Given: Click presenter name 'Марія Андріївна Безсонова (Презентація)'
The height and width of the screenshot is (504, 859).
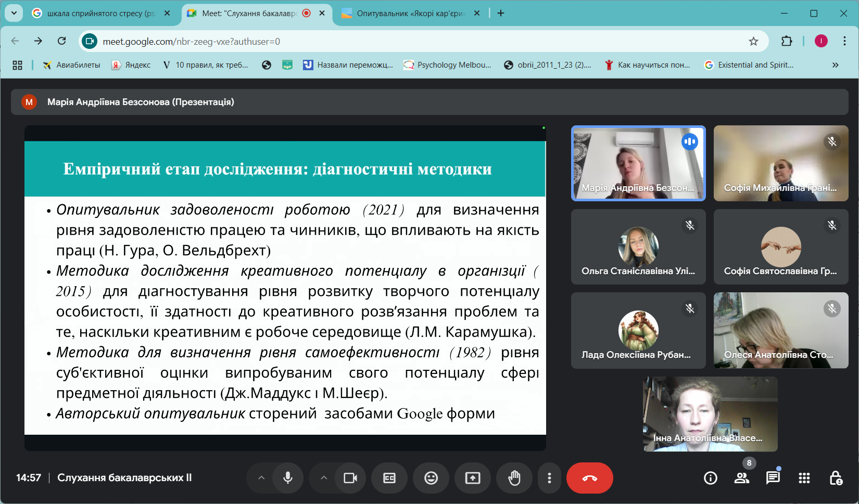Looking at the screenshot, I should click(x=141, y=102).
